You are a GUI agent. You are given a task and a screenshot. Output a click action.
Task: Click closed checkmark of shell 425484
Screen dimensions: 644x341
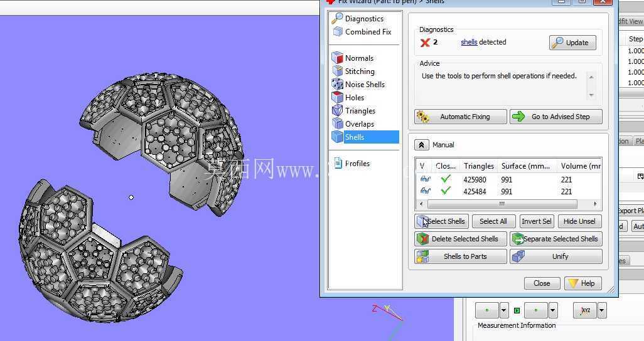[x=446, y=191]
